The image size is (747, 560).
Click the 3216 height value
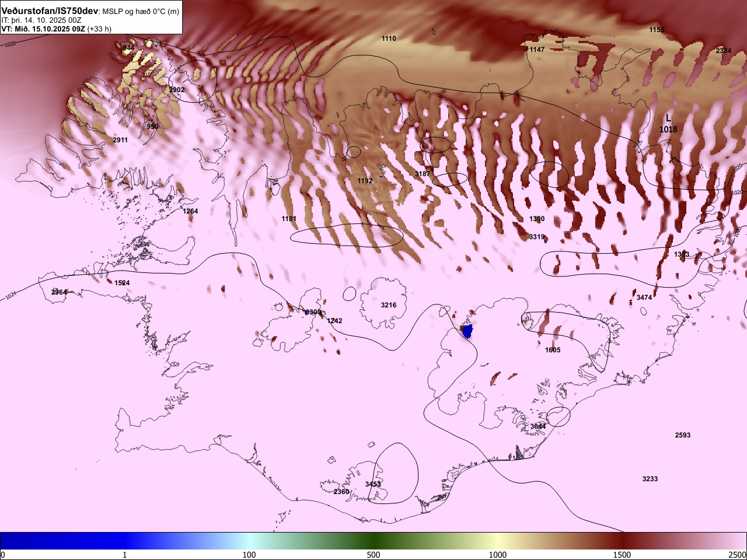pos(389,305)
